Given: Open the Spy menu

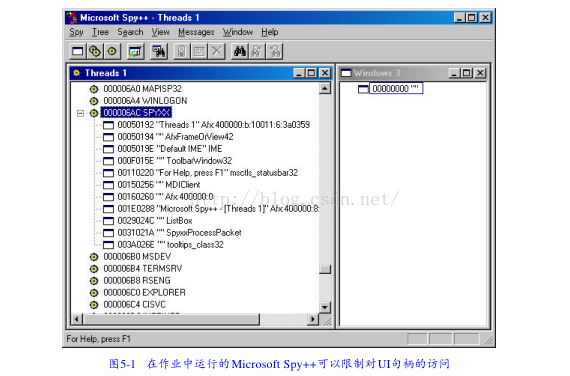Looking at the screenshot, I should tap(76, 32).
